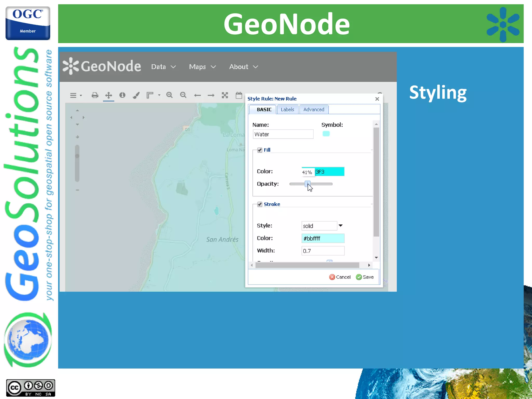The height and width of the screenshot is (399, 532).
Task: Click the Name field containing Water
Action: point(283,134)
